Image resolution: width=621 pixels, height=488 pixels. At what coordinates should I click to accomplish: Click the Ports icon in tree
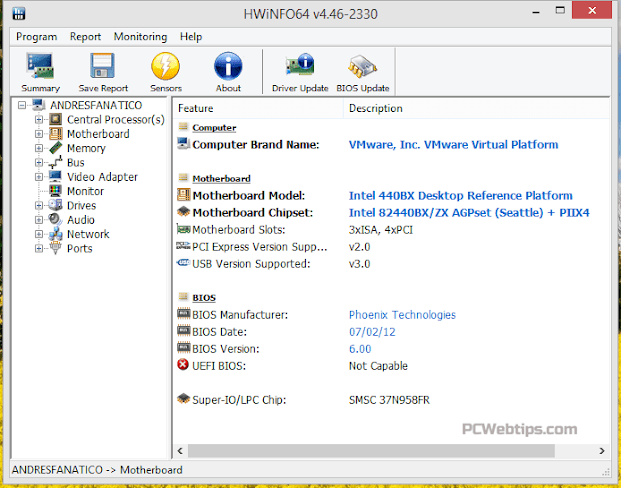tap(55, 248)
